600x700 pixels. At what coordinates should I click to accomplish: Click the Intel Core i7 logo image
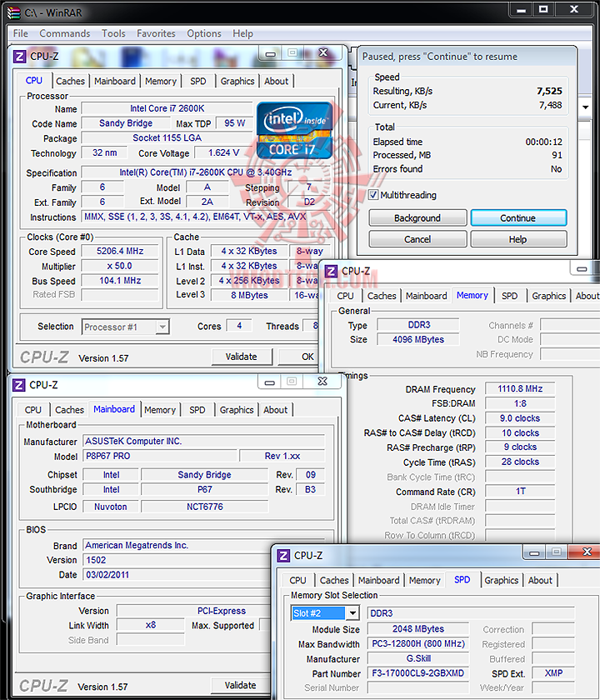(x=295, y=130)
